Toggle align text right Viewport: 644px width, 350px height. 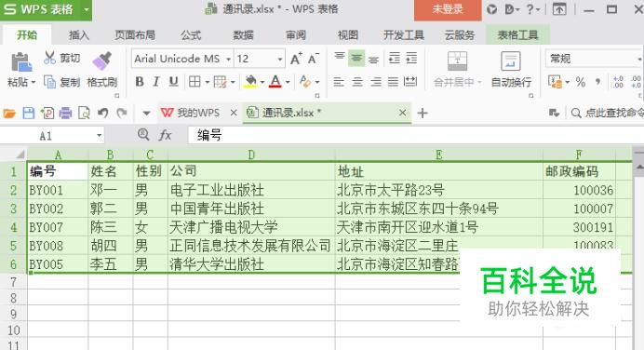point(375,82)
